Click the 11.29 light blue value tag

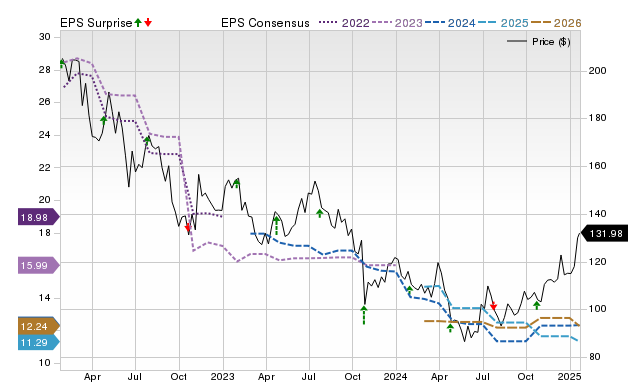(x=39, y=342)
